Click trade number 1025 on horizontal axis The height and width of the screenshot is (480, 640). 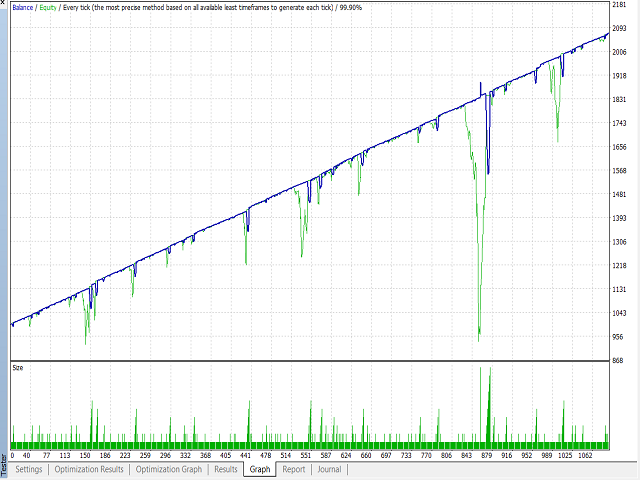point(565,455)
